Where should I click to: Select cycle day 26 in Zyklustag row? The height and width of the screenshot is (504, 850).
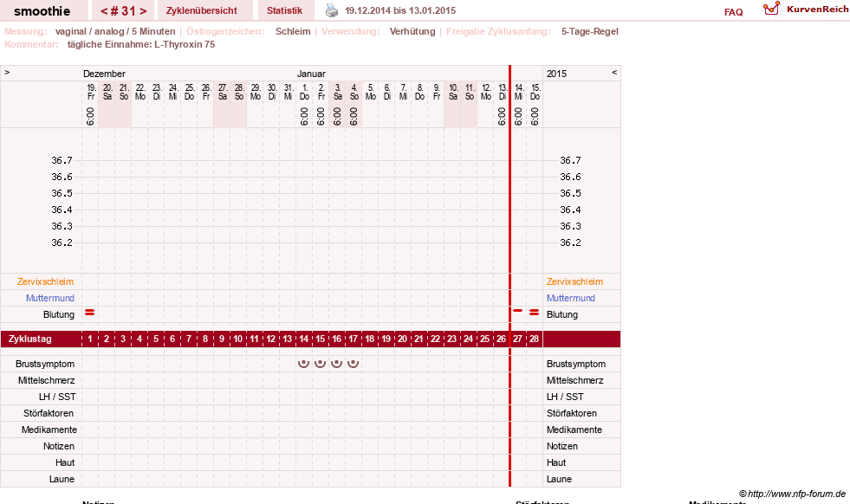[x=501, y=339]
